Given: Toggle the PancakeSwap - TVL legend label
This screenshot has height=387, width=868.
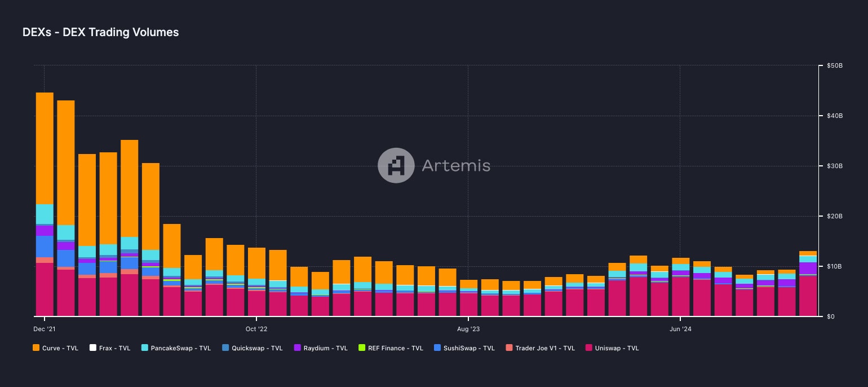Looking at the screenshot, I should (181, 348).
